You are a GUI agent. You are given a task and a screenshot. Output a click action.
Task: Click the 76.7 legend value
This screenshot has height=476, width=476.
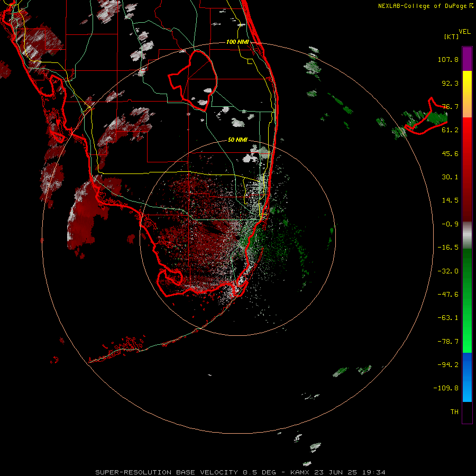[450, 106]
